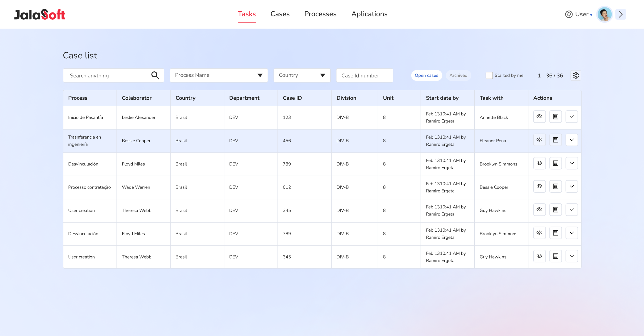Click the User label in header
The height and width of the screenshot is (336, 644).
click(x=582, y=14)
